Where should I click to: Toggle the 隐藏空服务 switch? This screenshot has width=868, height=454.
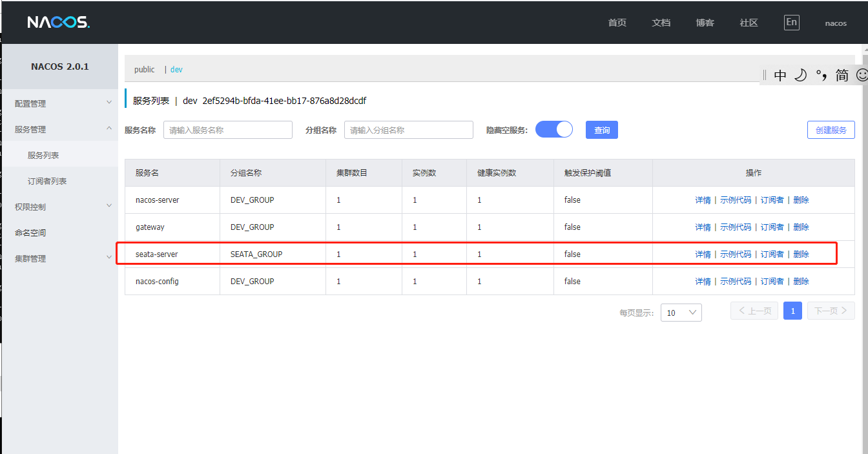(x=554, y=129)
